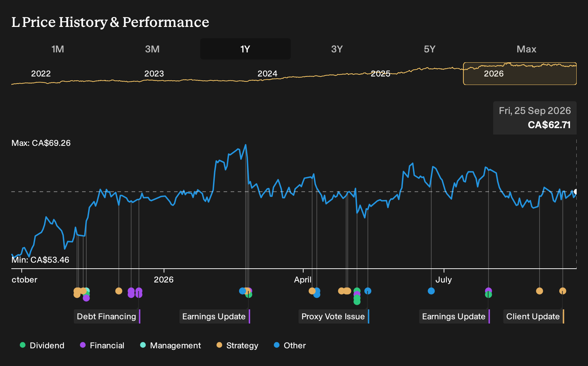588x366 pixels.
Task: Click the white current-price point at the chart's end
Action: [x=576, y=191]
